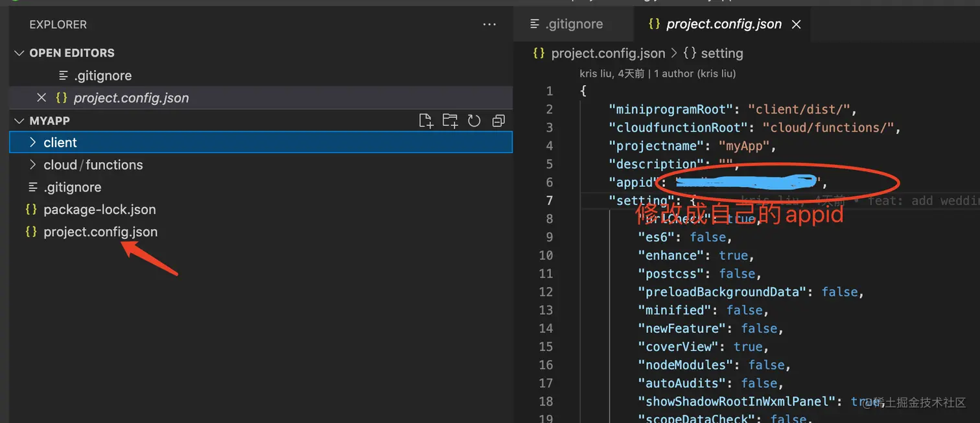Select the project.config.json editor tab

(723, 24)
